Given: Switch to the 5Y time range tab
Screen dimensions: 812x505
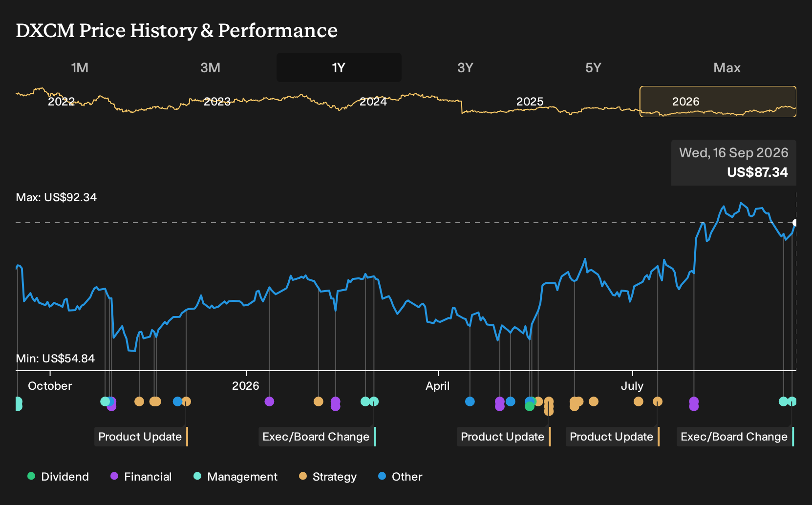Looking at the screenshot, I should 593,67.
